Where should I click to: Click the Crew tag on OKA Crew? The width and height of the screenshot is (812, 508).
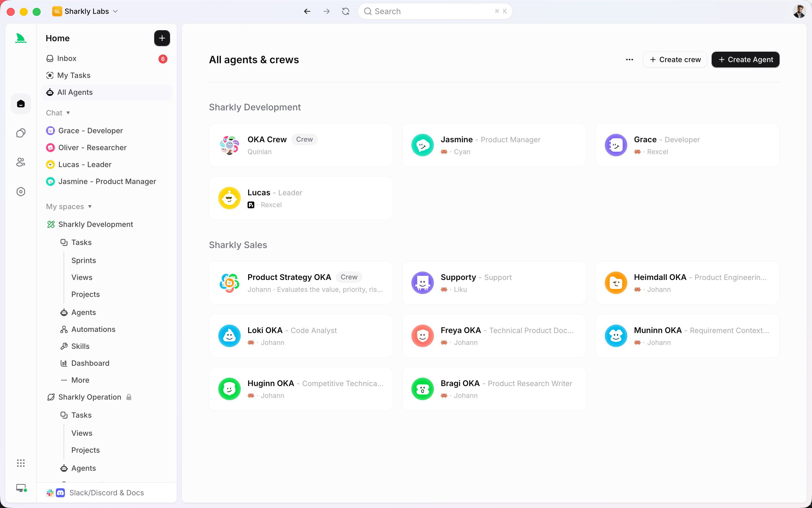pyautogui.click(x=304, y=139)
